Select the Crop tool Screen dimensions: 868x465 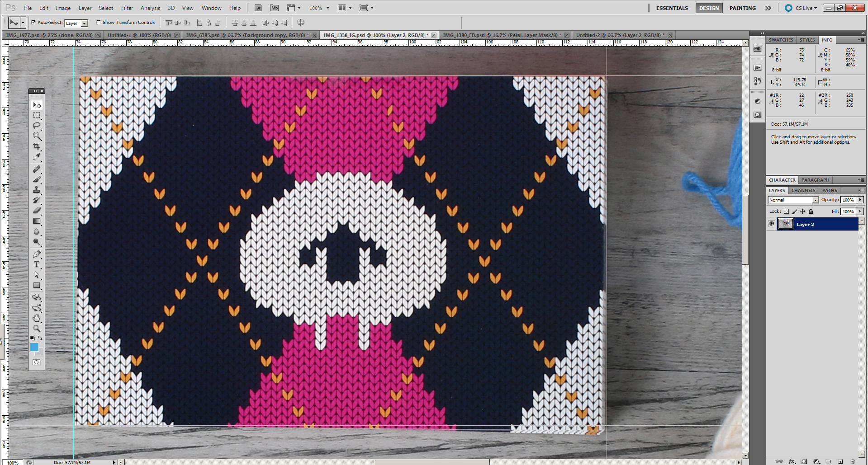click(x=37, y=146)
